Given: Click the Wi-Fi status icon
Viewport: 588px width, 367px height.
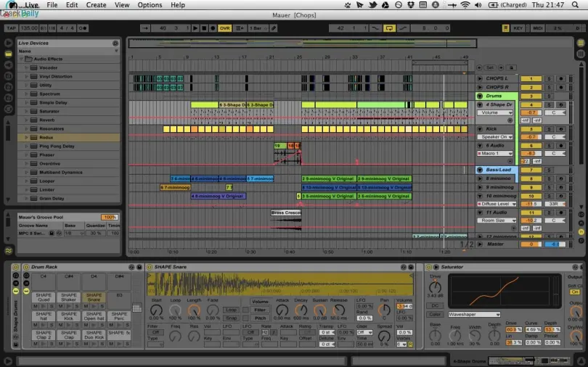Looking at the screenshot, I should [465, 5].
